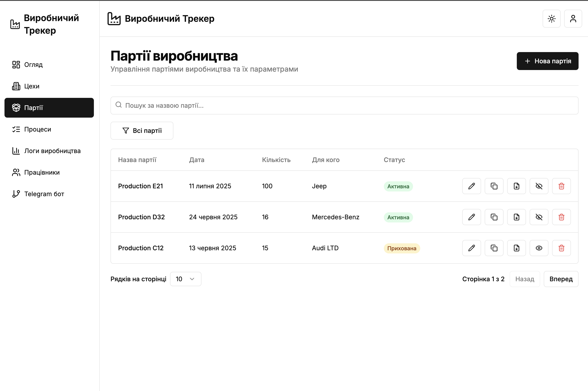Toggle the light/dark theme
This screenshot has height=391, width=588.
pos(551,19)
